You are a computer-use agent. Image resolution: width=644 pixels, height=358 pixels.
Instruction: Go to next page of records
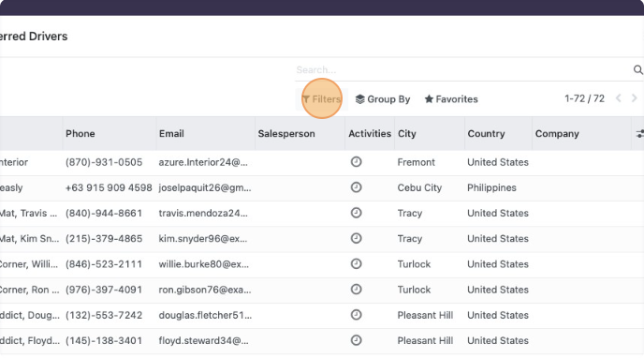pyautogui.click(x=634, y=98)
